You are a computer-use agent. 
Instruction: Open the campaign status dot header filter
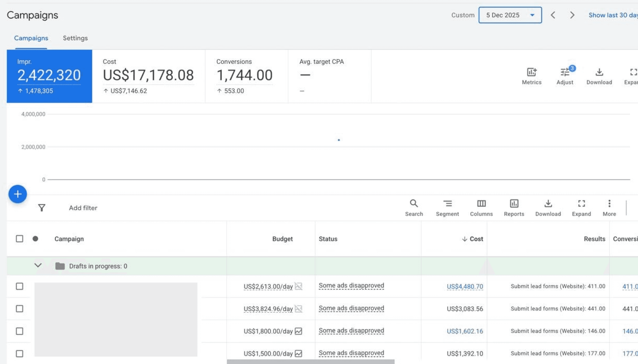point(35,239)
